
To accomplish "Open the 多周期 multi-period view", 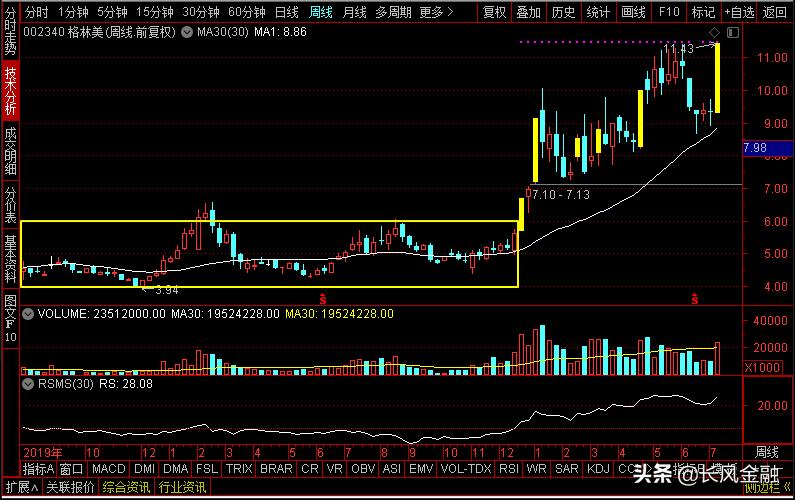I will 393,12.
